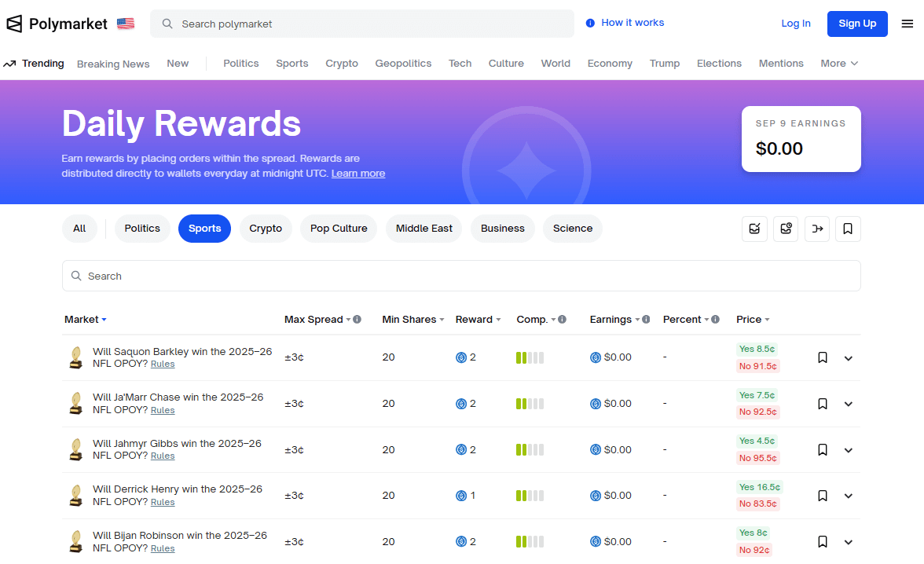This screenshot has height=564, width=924.
Task: Click the arrow-to-bar icon button
Action: (817, 229)
